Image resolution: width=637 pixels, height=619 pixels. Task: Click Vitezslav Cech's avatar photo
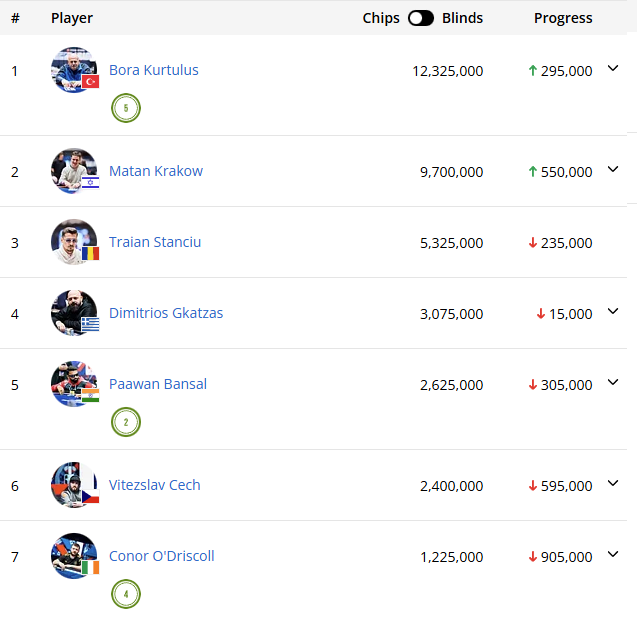tap(74, 485)
